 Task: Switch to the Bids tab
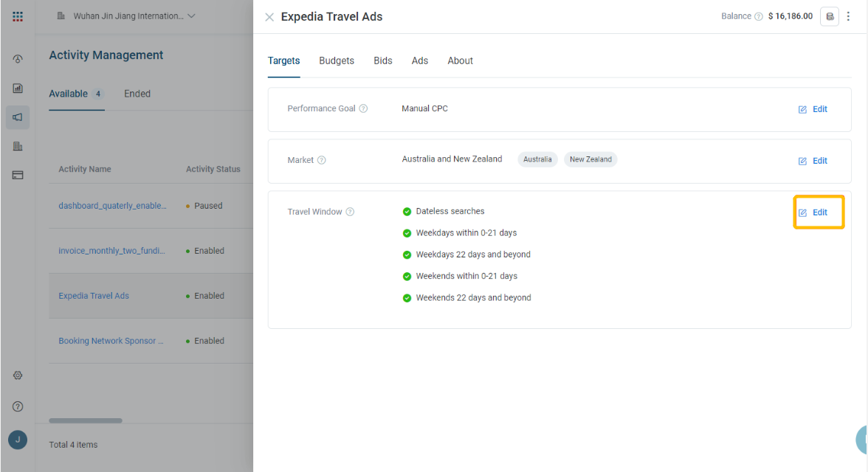(x=383, y=61)
